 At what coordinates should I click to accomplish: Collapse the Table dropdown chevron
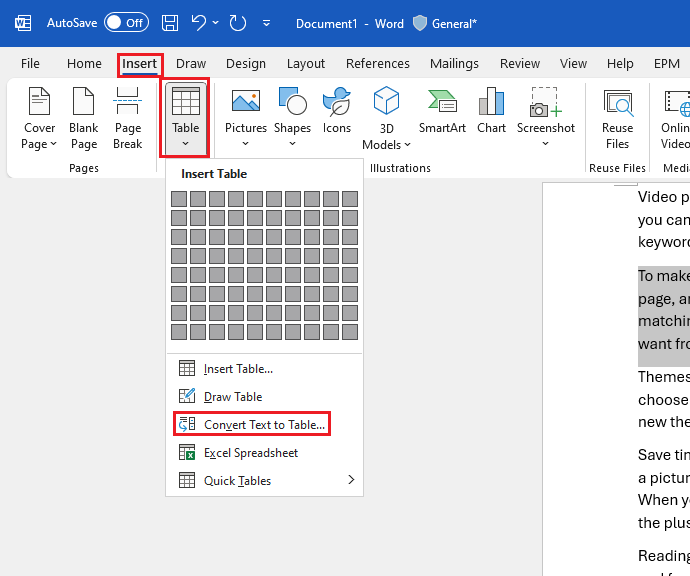[185, 143]
